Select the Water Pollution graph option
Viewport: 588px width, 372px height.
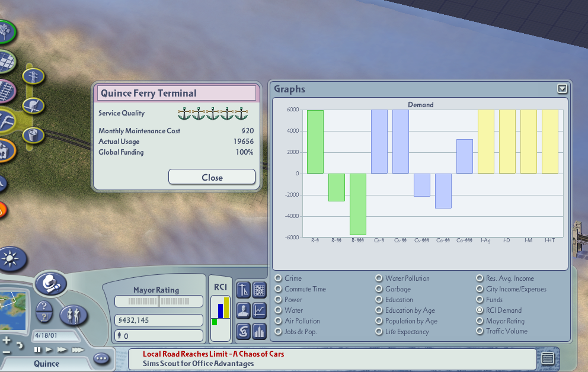379,278
